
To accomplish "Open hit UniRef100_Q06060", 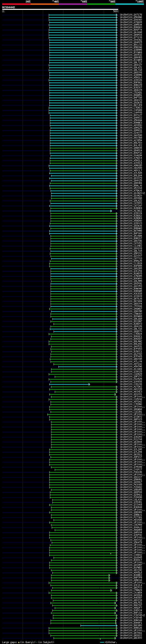I will [x=131, y=20].
